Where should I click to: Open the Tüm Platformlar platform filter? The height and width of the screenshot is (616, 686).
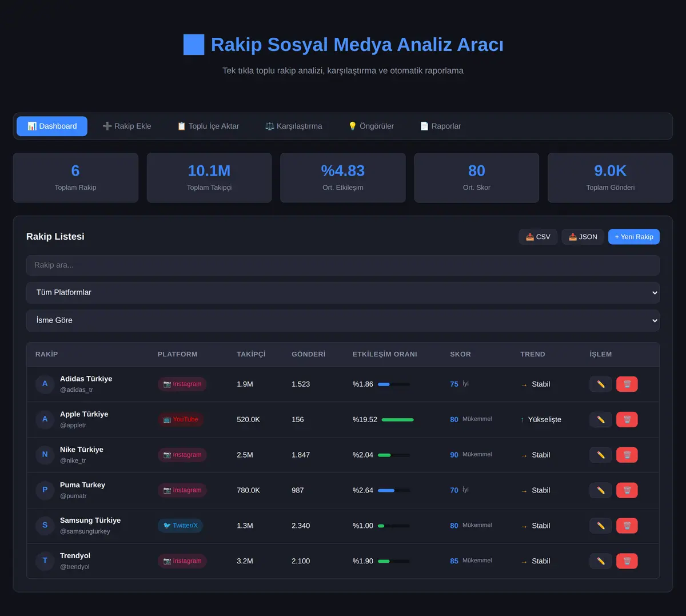pos(343,293)
